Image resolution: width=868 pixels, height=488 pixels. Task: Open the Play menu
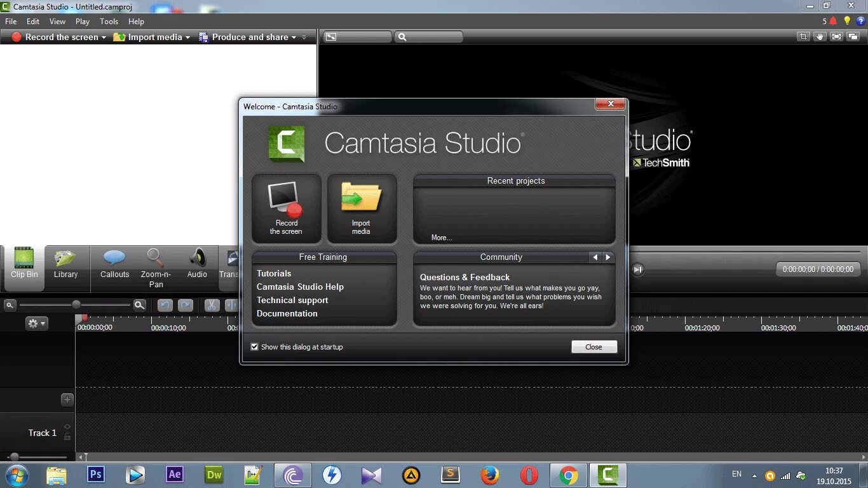click(x=83, y=21)
